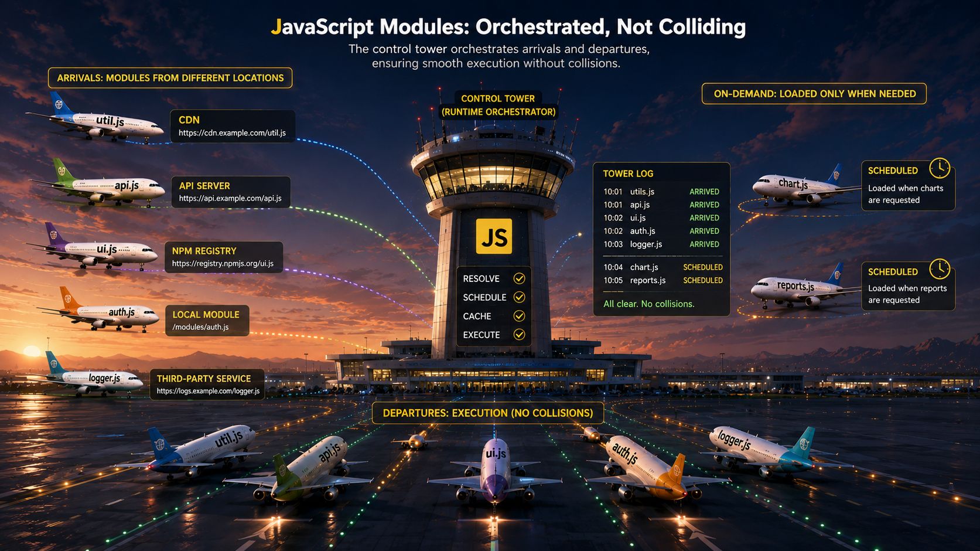Toggle the checkmark next to EXECUTE
Viewport: 980px width, 551px height.
(x=519, y=335)
